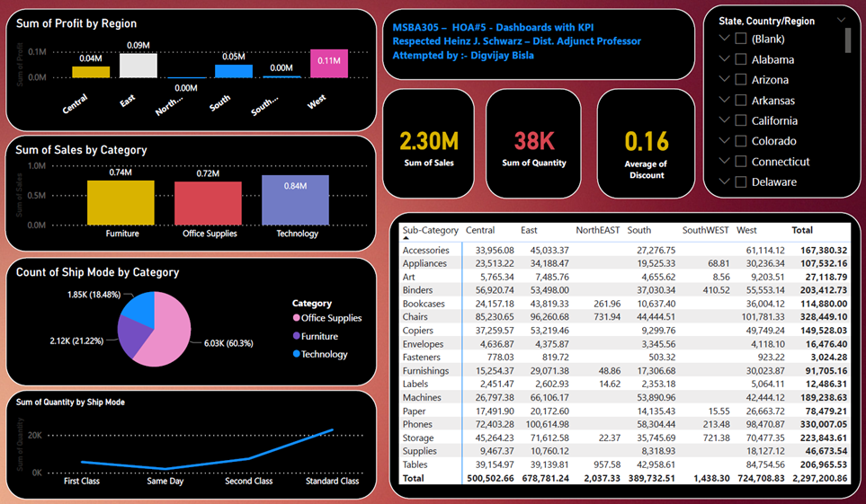Click the Chairs total 328,449.10
Screen dimensions: 866x504
pos(824,317)
